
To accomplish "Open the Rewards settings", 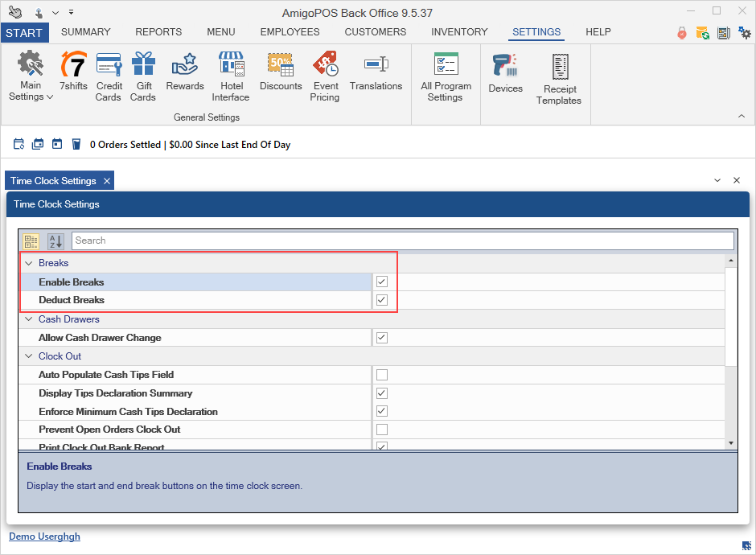I will [185, 72].
